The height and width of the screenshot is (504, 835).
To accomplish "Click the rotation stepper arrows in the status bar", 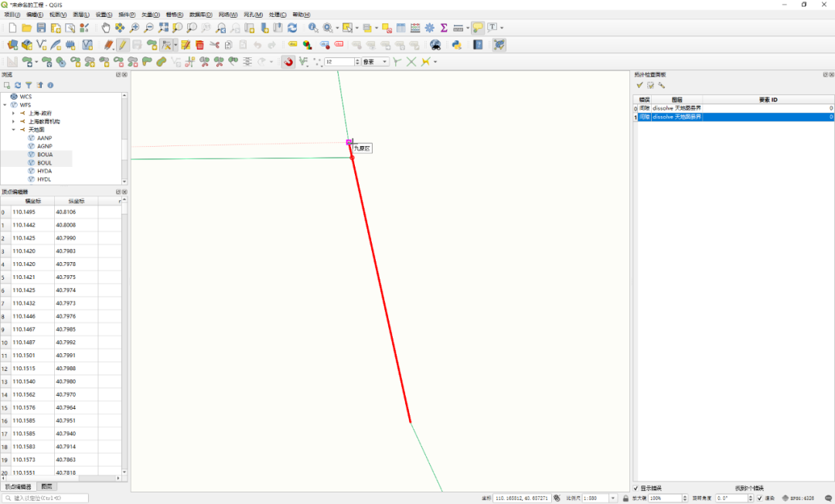I will coord(750,498).
